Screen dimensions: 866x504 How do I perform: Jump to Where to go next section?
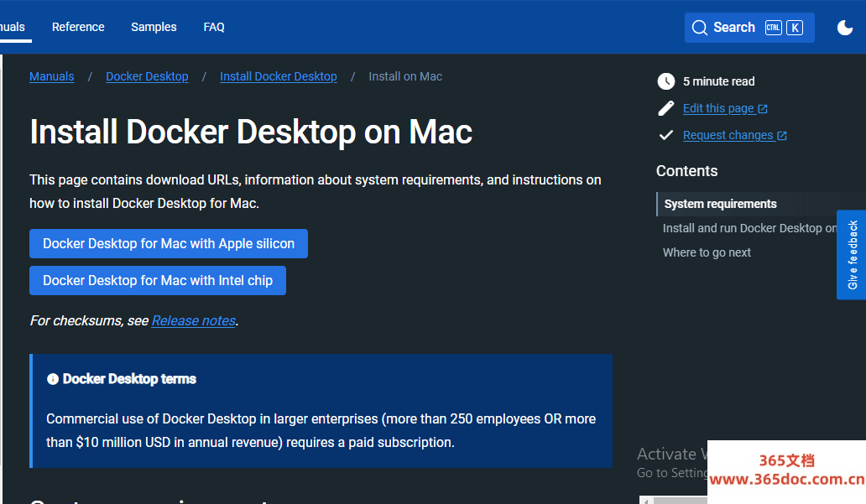pyautogui.click(x=707, y=252)
